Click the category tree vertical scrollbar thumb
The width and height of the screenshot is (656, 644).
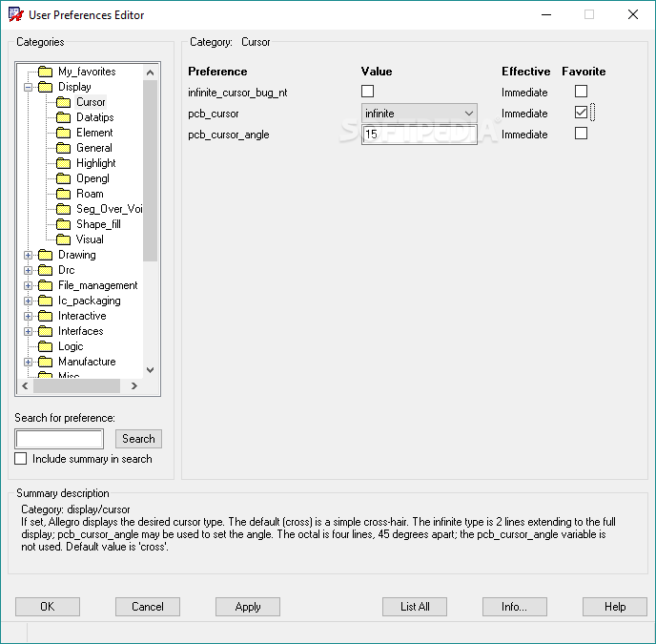[150, 171]
